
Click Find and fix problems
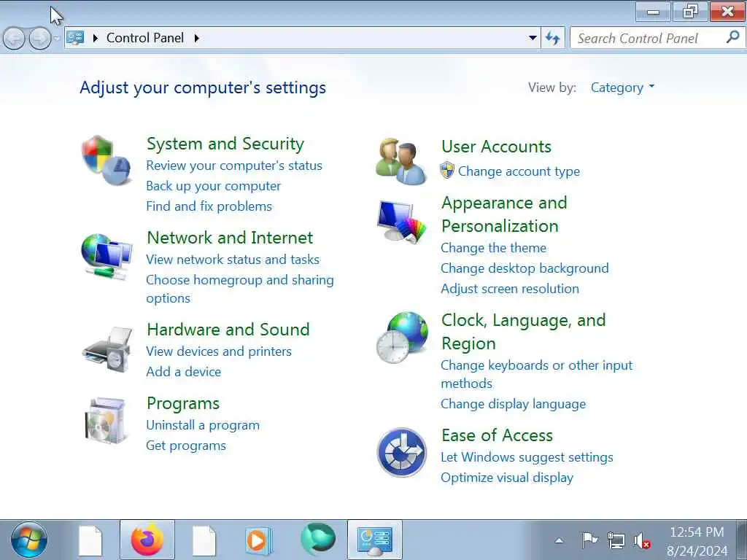click(x=209, y=206)
